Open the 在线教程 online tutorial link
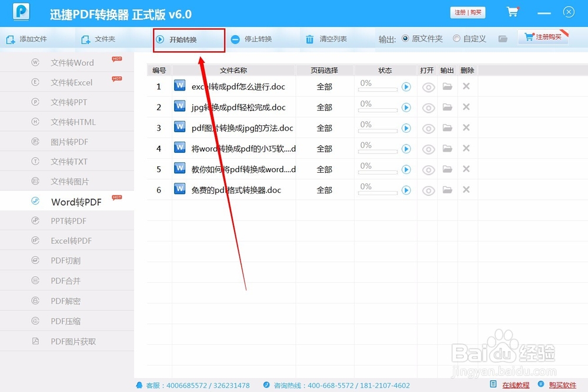 point(514,385)
